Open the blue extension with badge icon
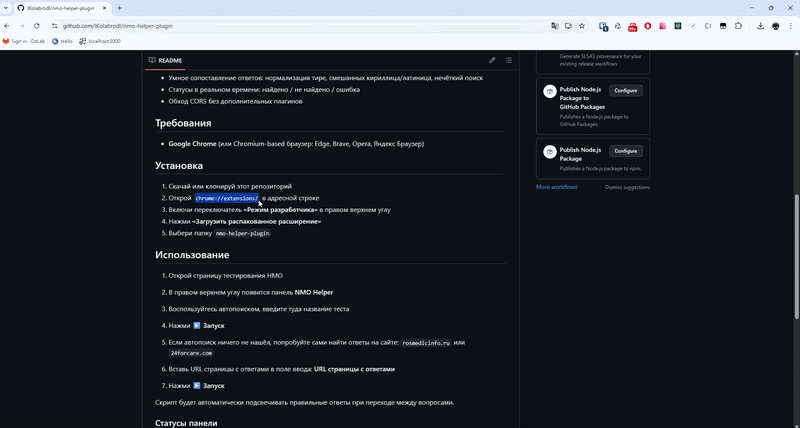Screen dimensions: 800x428 (603, 26)
